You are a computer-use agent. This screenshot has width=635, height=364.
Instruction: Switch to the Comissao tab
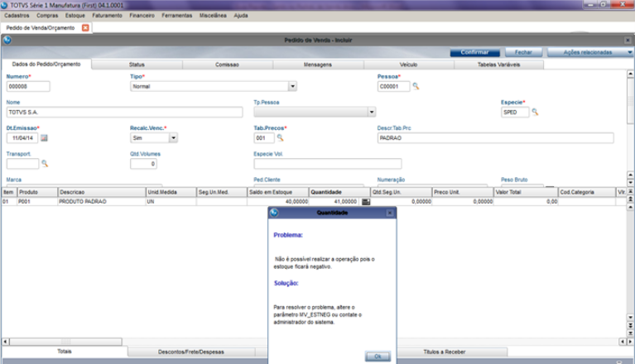click(227, 65)
